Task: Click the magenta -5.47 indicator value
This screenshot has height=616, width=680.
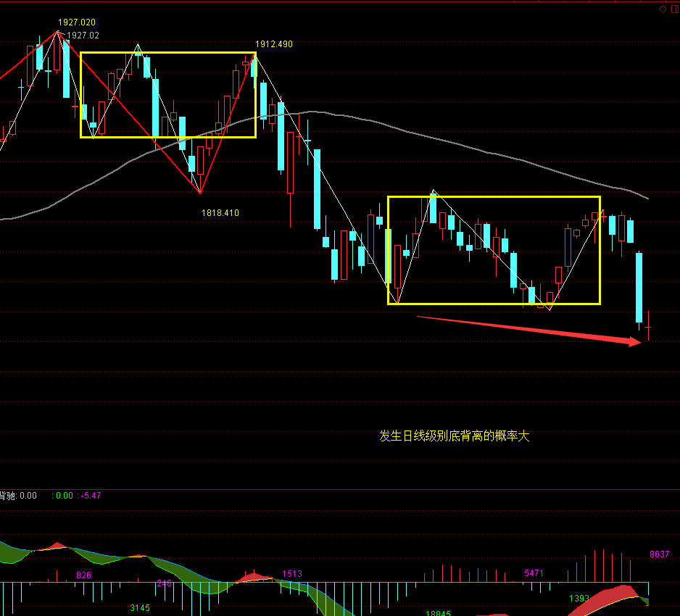Action: tap(91, 496)
